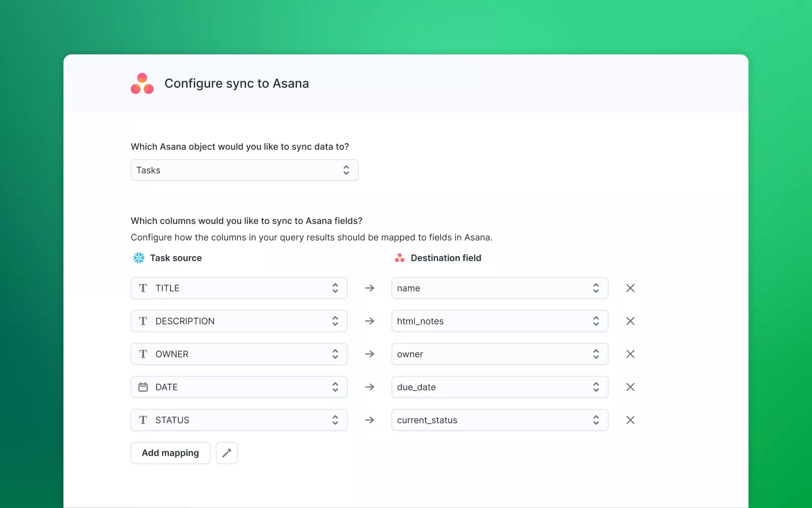This screenshot has width=812, height=508.
Task: Open the Tasks object dropdown
Action: [x=244, y=170]
